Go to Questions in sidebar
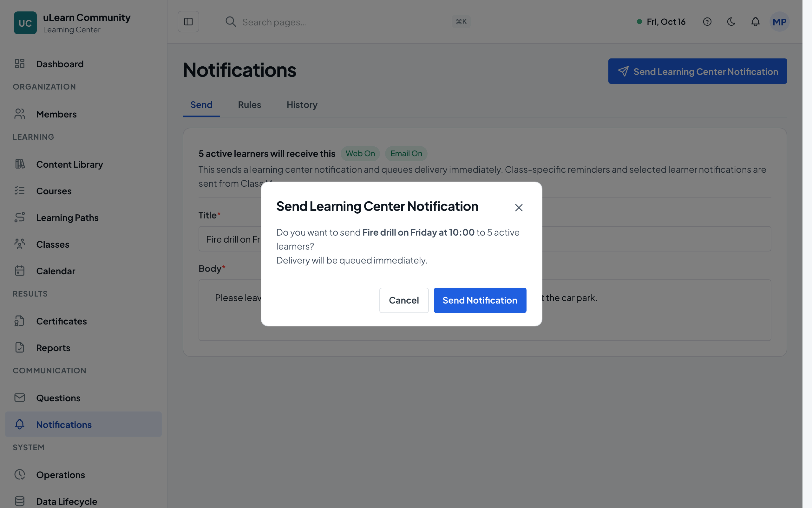Screen dimensions: 812x508 click(x=83, y=398)
